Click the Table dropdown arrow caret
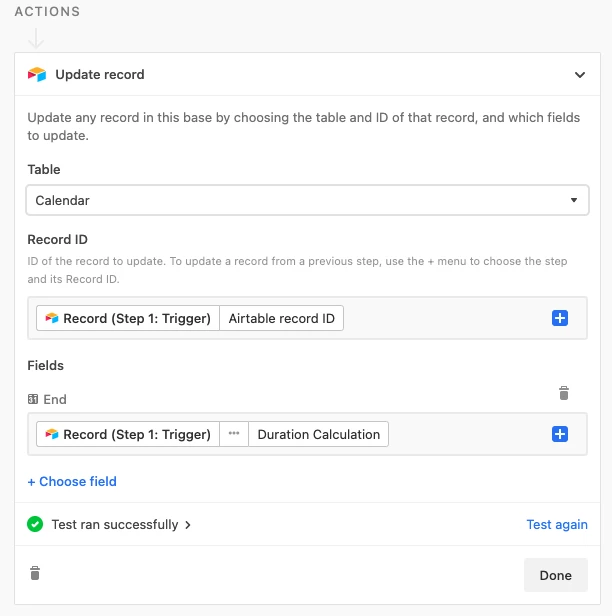This screenshot has width=612, height=616. click(x=574, y=200)
